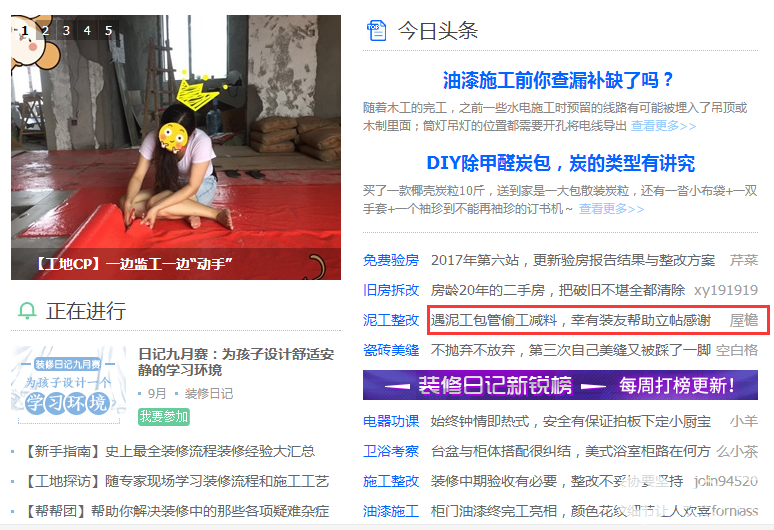
Task: Click the 我要参加 green button
Action: [164, 416]
